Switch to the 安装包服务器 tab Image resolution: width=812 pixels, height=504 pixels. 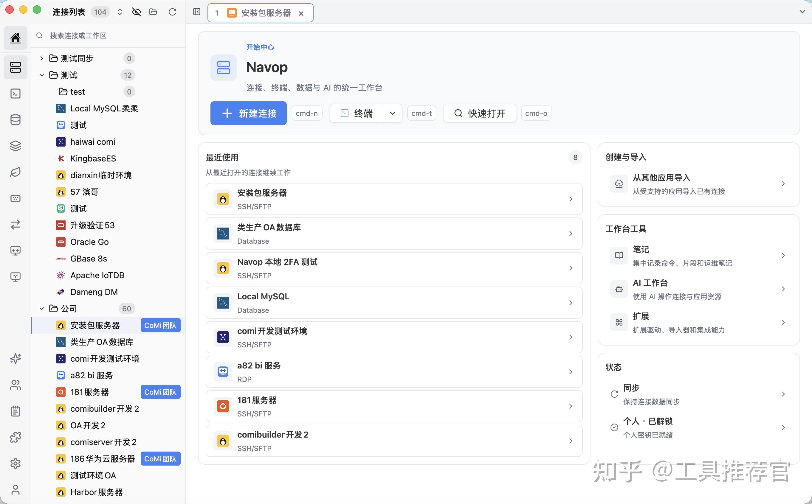click(x=260, y=13)
